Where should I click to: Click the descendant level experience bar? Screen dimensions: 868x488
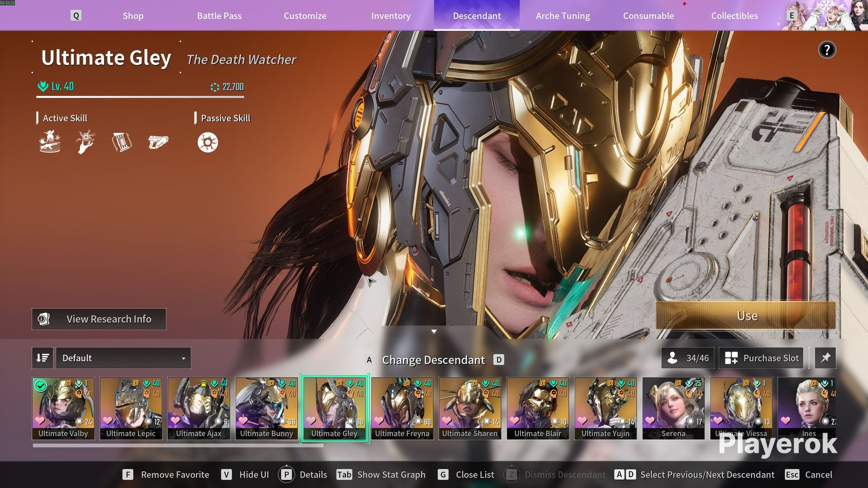tap(140, 97)
